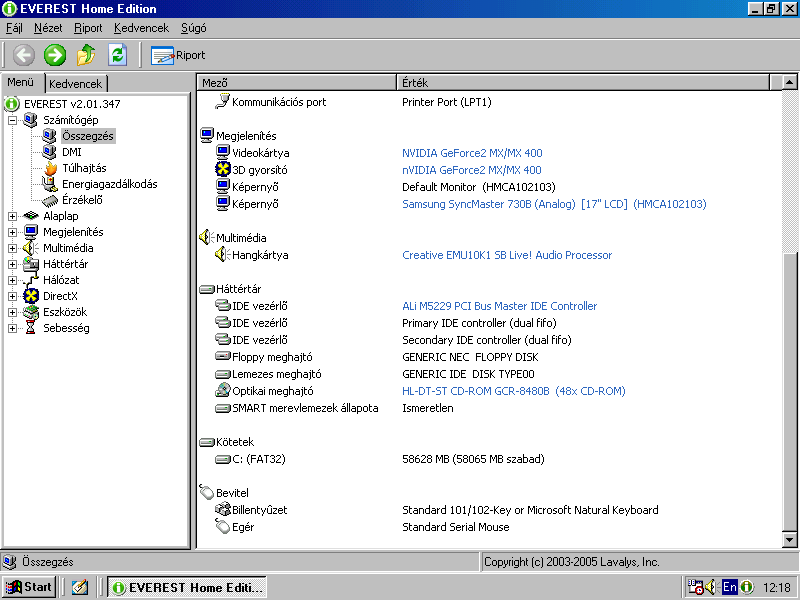
Task: Click the Sebesség hourglass icon
Action: (x=31, y=328)
